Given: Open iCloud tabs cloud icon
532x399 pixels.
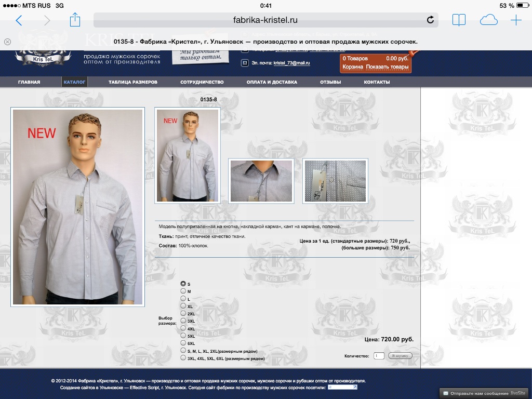Looking at the screenshot, I should click(488, 20).
